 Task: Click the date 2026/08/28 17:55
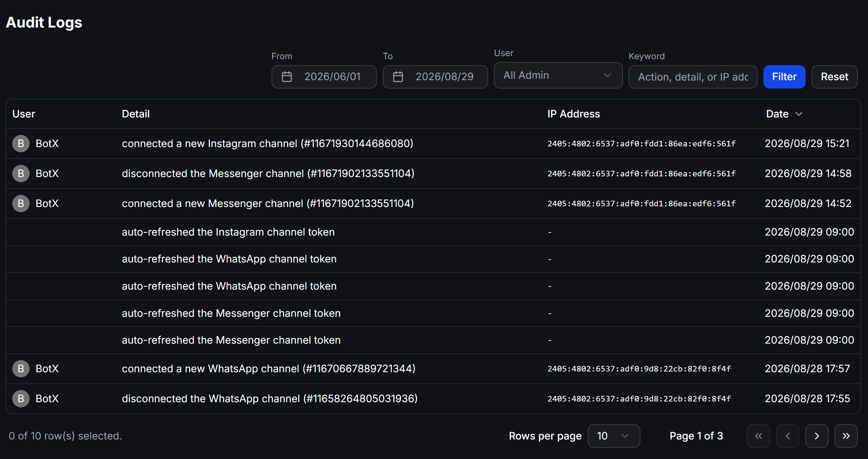807,399
